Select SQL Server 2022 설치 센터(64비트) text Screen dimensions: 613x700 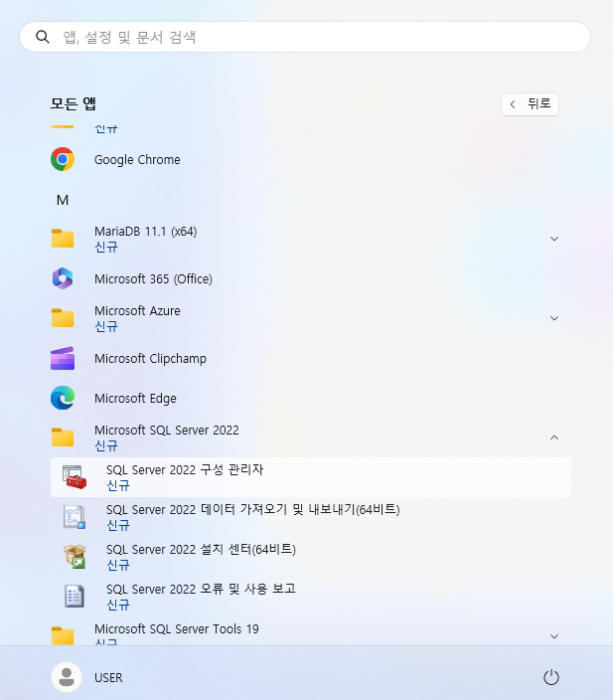click(x=201, y=549)
